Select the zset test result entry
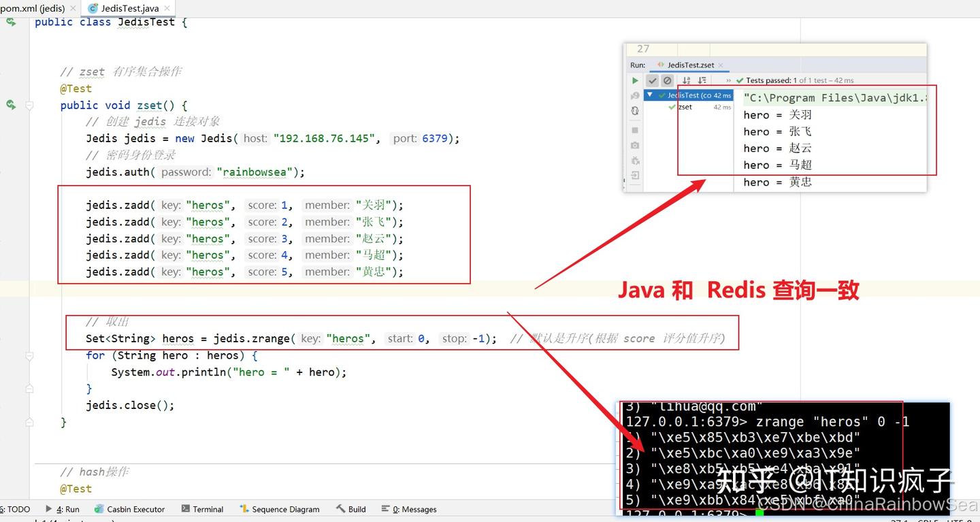Image resolution: width=980 pixels, height=522 pixels. (685, 107)
